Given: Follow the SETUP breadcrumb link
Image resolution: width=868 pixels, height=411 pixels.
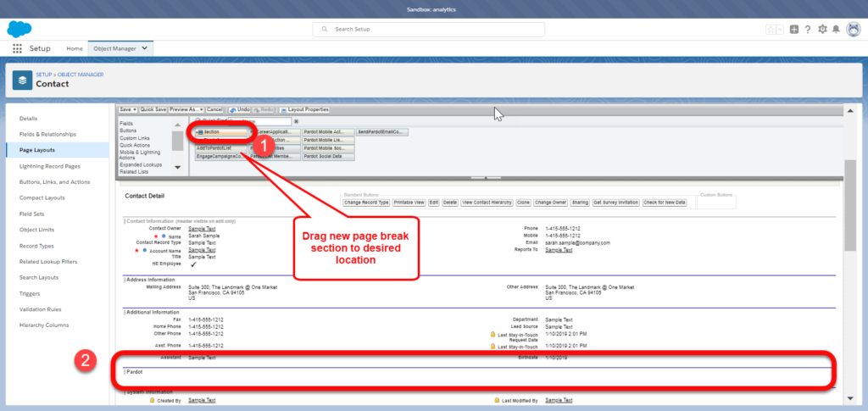Looking at the screenshot, I should pyautogui.click(x=44, y=75).
